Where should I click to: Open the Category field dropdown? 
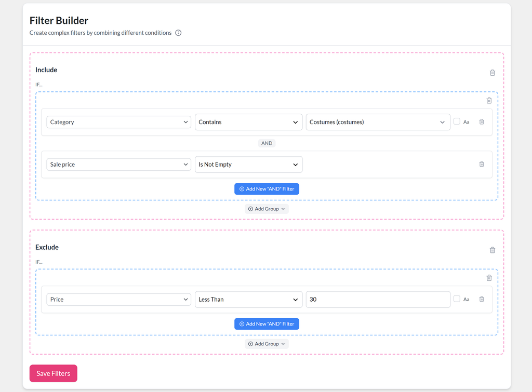coord(119,122)
